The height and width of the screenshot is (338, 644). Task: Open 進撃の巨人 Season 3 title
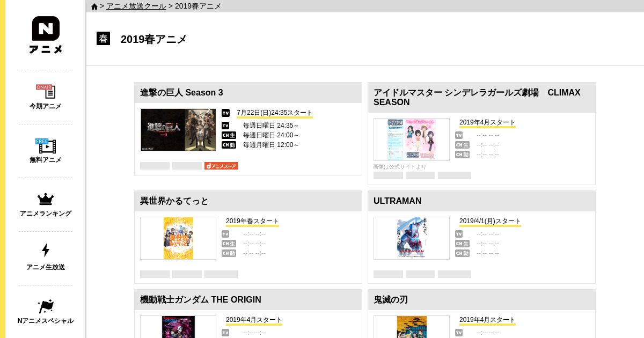click(181, 93)
